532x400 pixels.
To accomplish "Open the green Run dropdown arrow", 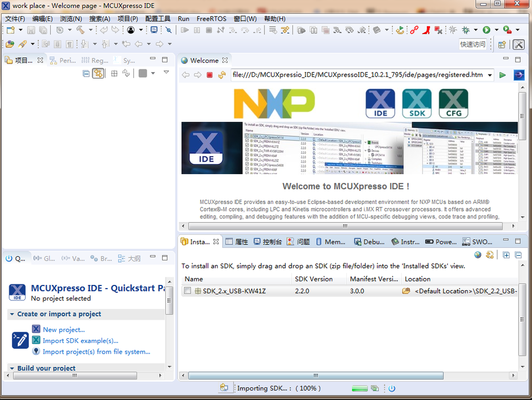I will pos(497,30).
